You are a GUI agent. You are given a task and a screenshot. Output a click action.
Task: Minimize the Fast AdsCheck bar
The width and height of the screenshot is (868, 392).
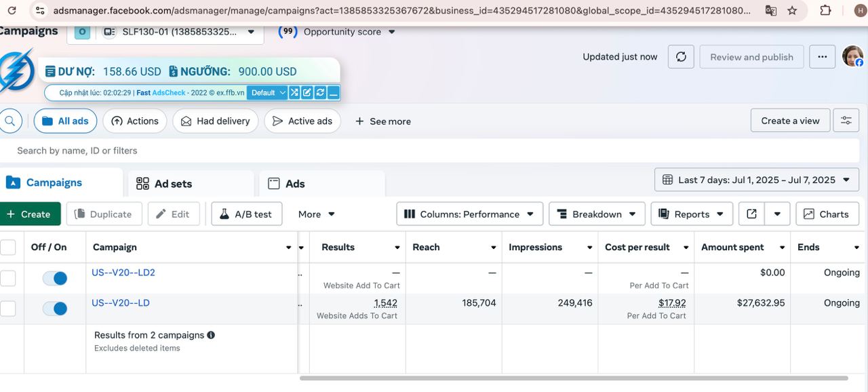[x=333, y=93]
